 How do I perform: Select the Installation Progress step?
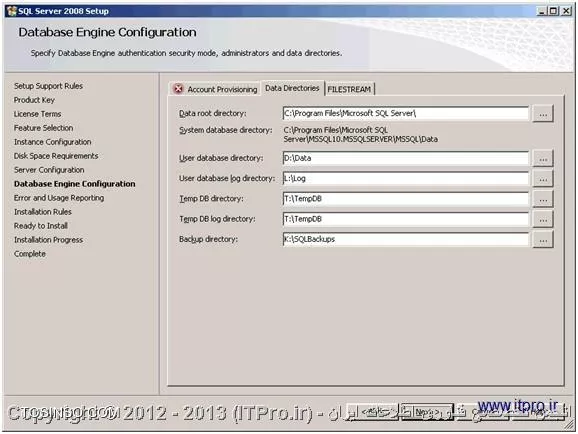pyautogui.click(x=48, y=240)
